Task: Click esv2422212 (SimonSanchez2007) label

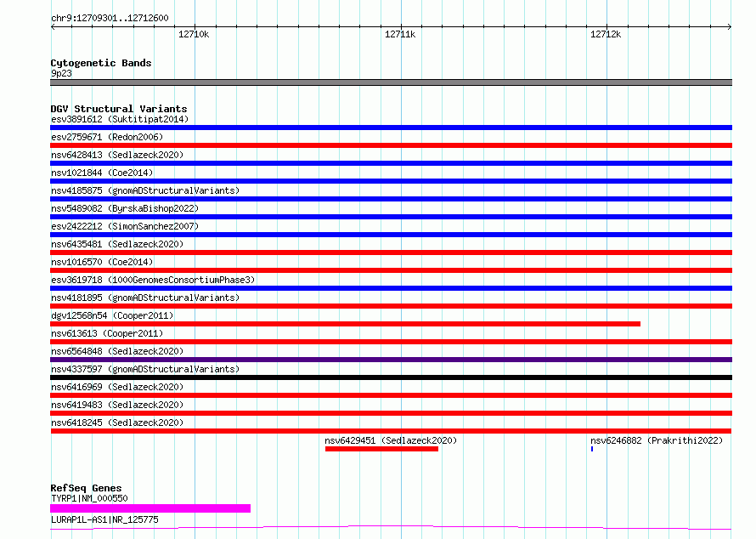Action: (x=125, y=226)
